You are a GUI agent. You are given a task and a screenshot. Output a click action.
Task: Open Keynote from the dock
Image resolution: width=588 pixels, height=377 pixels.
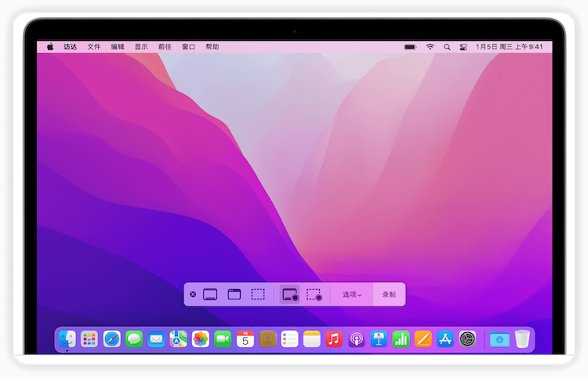tap(379, 339)
